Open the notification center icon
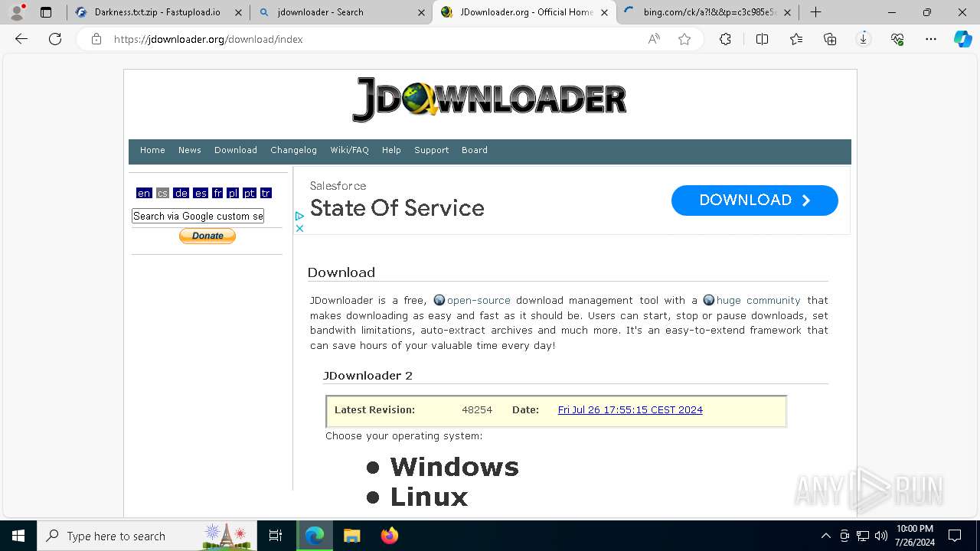The width and height of the screenshot is (980, 551). pyautogui.click(x=955, y=536)
